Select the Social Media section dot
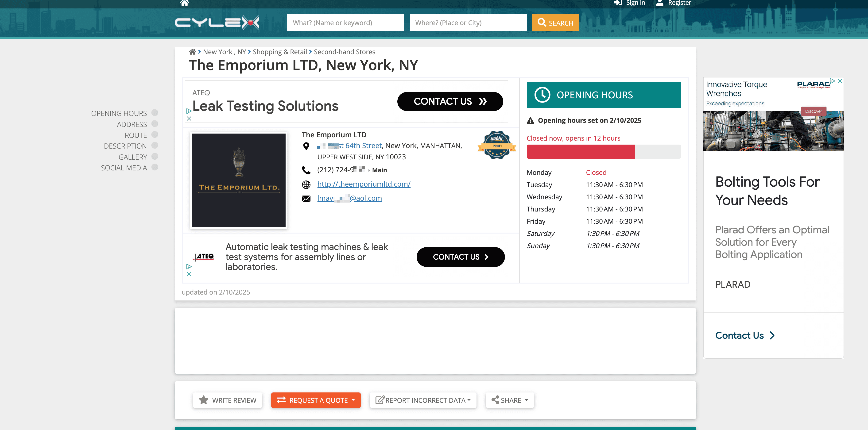 (x=155, y=167)
